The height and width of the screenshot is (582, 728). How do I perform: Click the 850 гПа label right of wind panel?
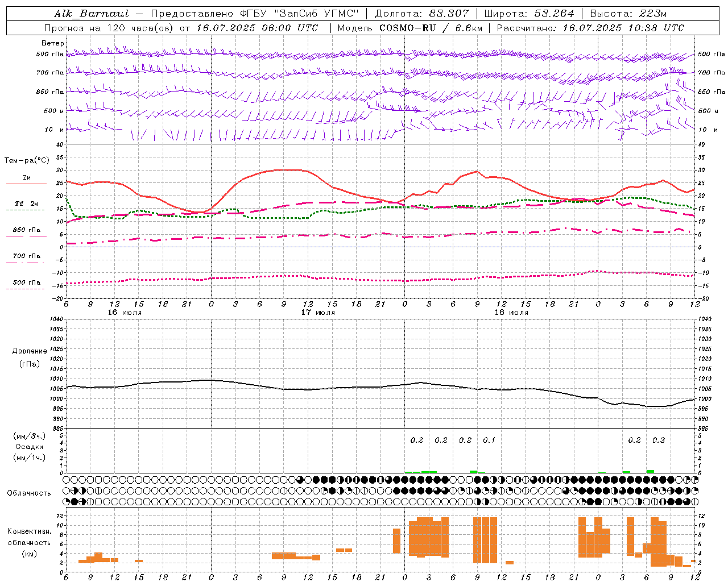click(712, 92)
